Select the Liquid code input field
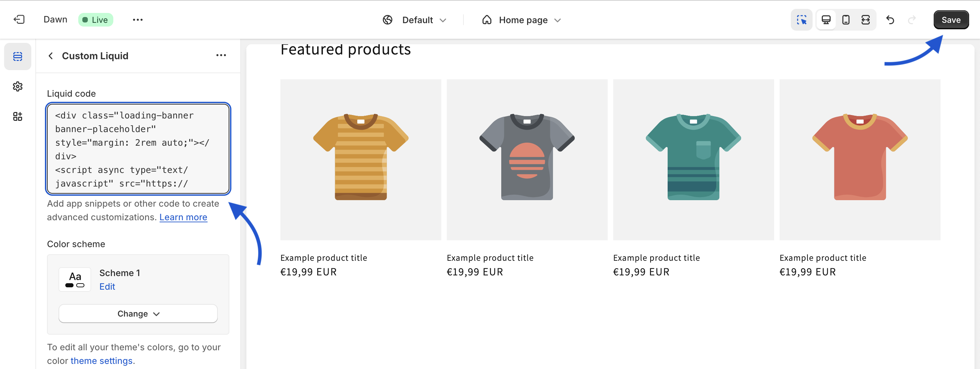The height and width of the screenshot is (369, 980). click(138, 149)
